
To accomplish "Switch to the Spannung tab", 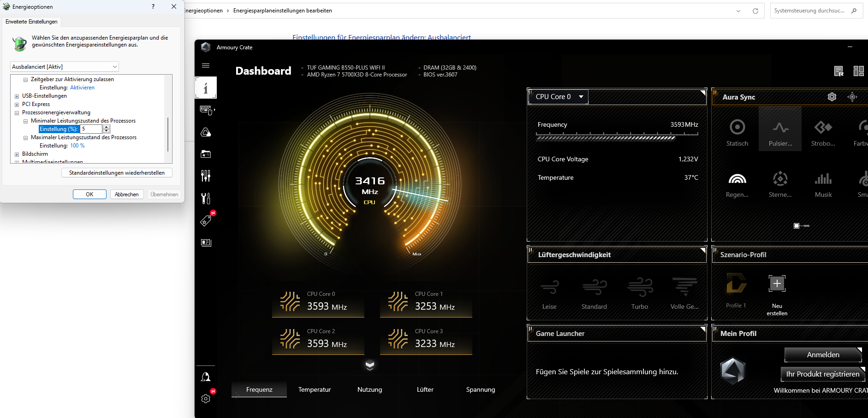I will (481, 389).
